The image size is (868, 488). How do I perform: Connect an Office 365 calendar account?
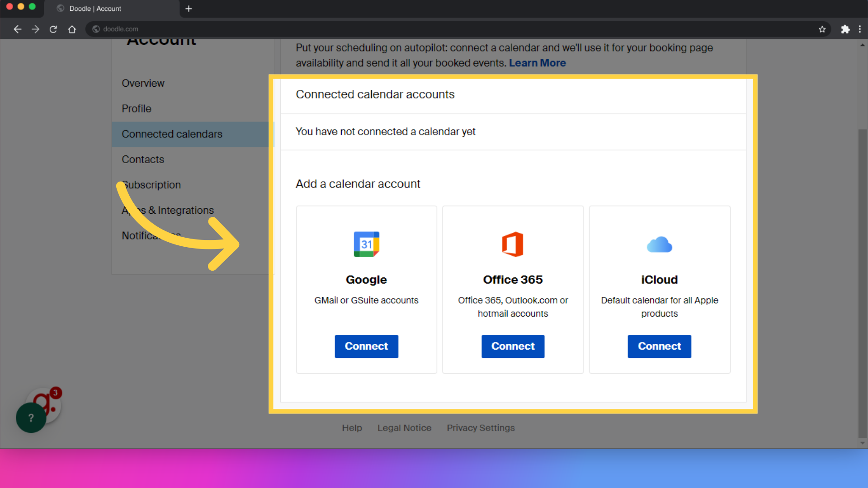(x=513, y=347)
